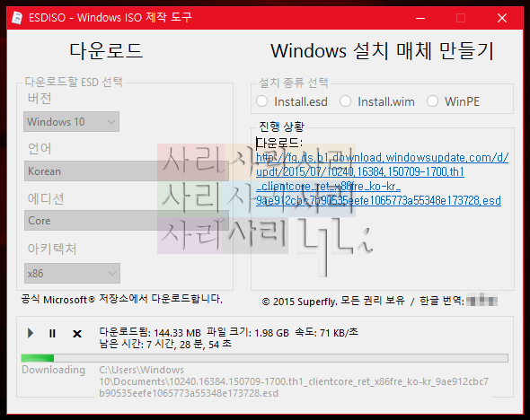Click the '다운로드됨: 144.33 MB' status text
The height and width of the screenshot is (420, 530).
click(150, 333)
